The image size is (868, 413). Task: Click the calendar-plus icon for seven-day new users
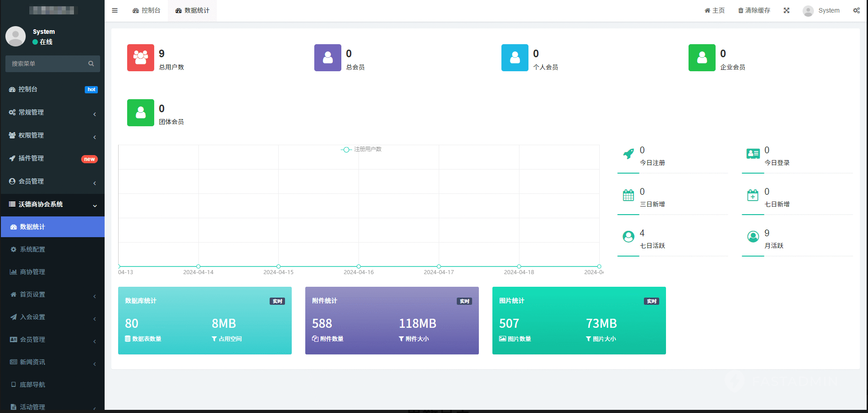(x=753, y=196)
